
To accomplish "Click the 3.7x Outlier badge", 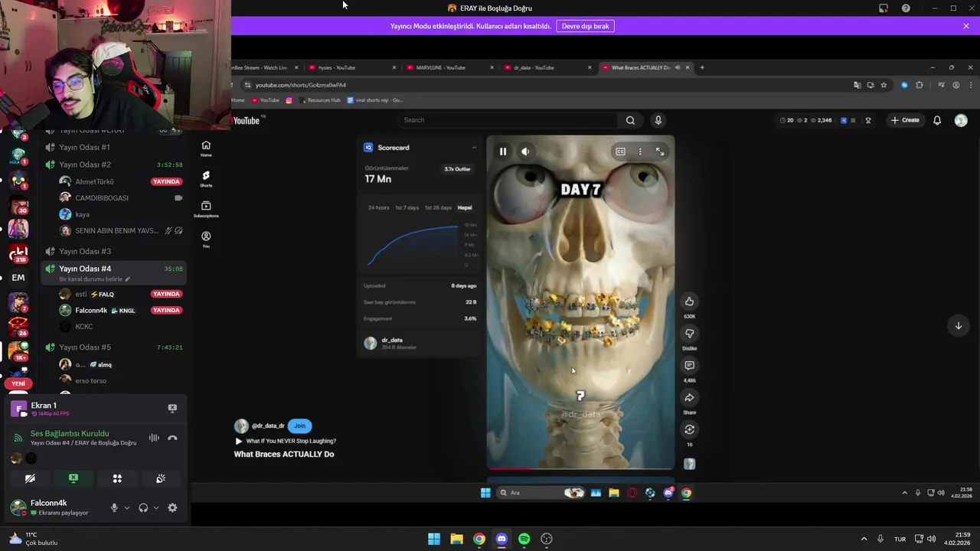I will pos(458,169).
